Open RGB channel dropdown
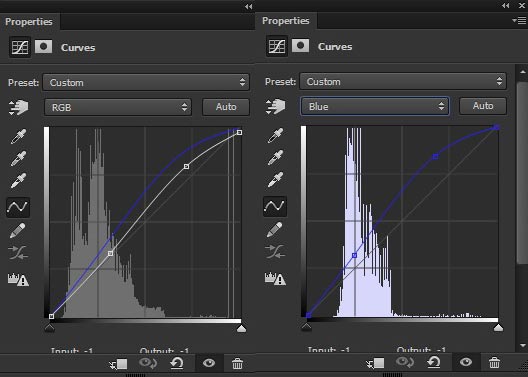This screenshot has height=377, width=528. [118, 107]
